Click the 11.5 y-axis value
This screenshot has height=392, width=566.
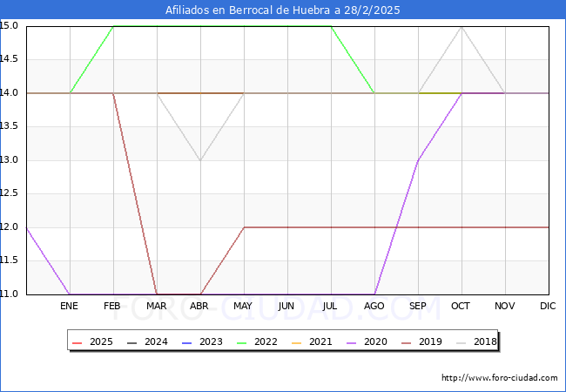point(9,260)
